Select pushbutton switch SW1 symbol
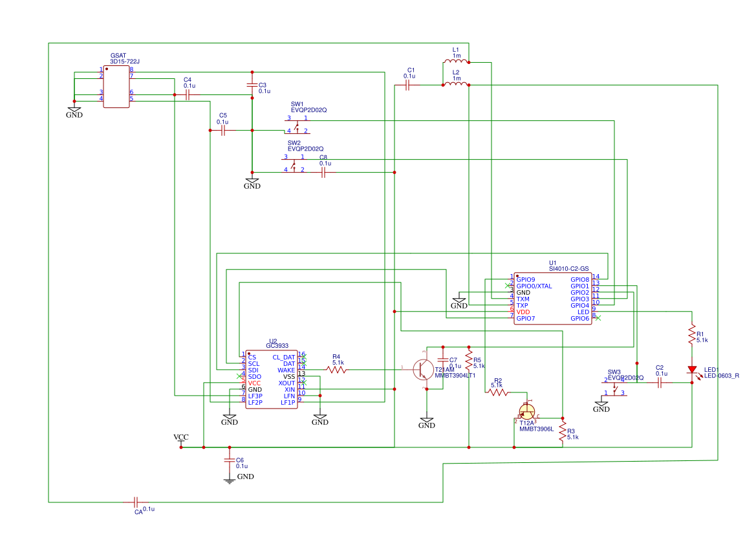This screenshot has height=536, width=756. point(297,125)
